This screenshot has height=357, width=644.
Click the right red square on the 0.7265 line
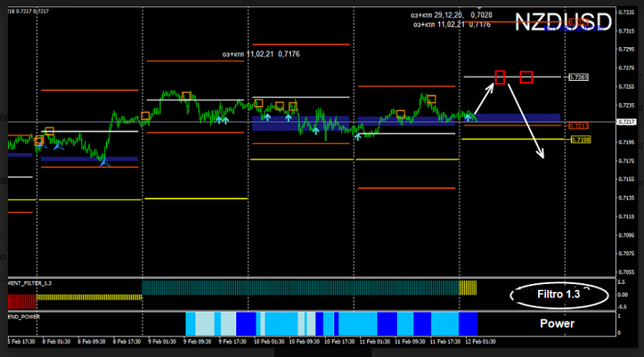(526, 77)
